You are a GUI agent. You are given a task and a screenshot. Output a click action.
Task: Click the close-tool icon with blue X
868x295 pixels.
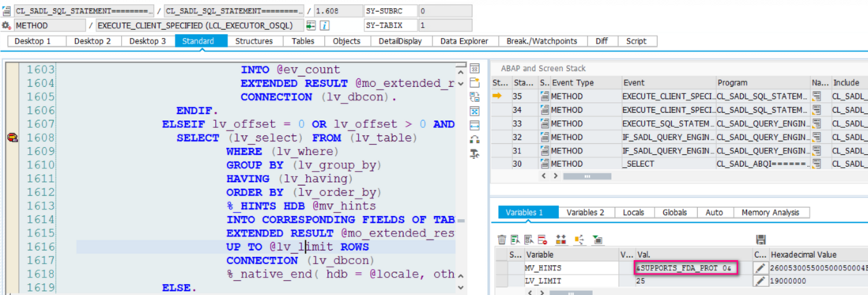[x=474, y=111]
